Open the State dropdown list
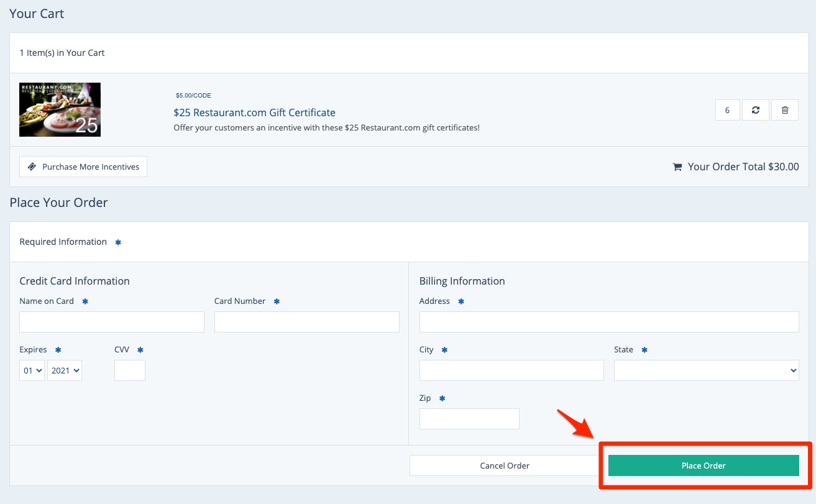Screen dimensions: 816x504 (706, 370)
